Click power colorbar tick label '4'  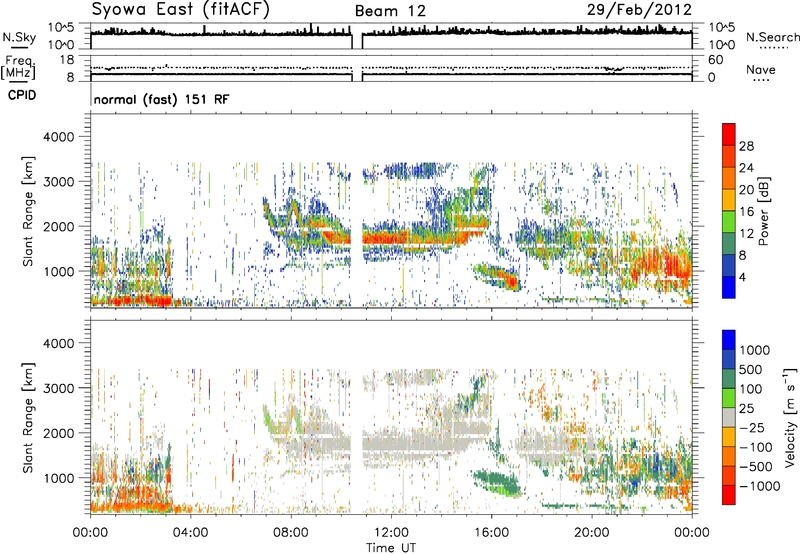pos(742,277)
